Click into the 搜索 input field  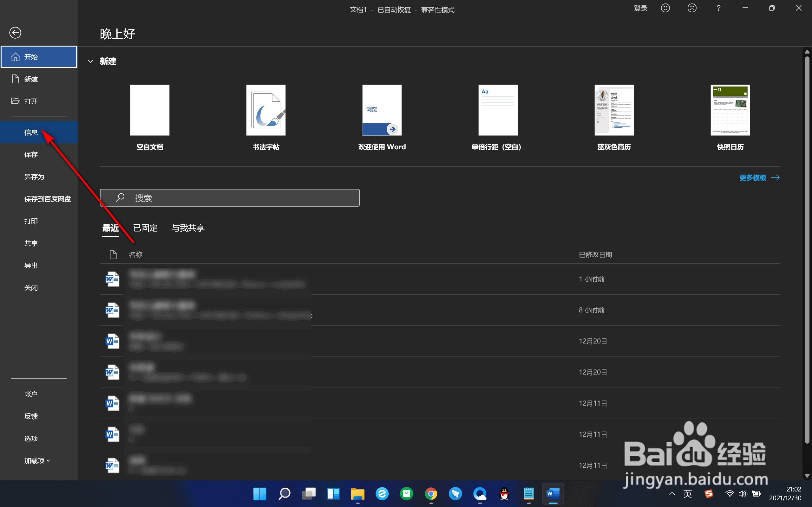click(x=230, y=197)
